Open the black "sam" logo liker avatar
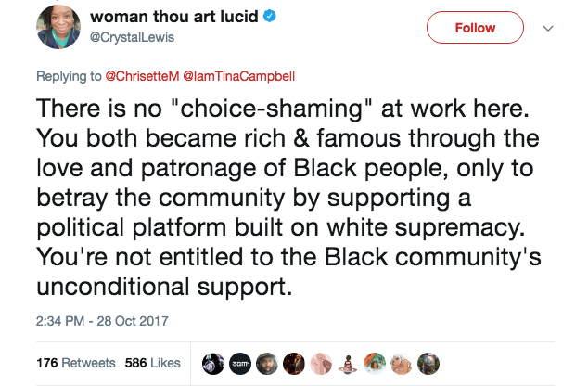The width and height of the screenshot is (588, 386). [x=238, y=362]
